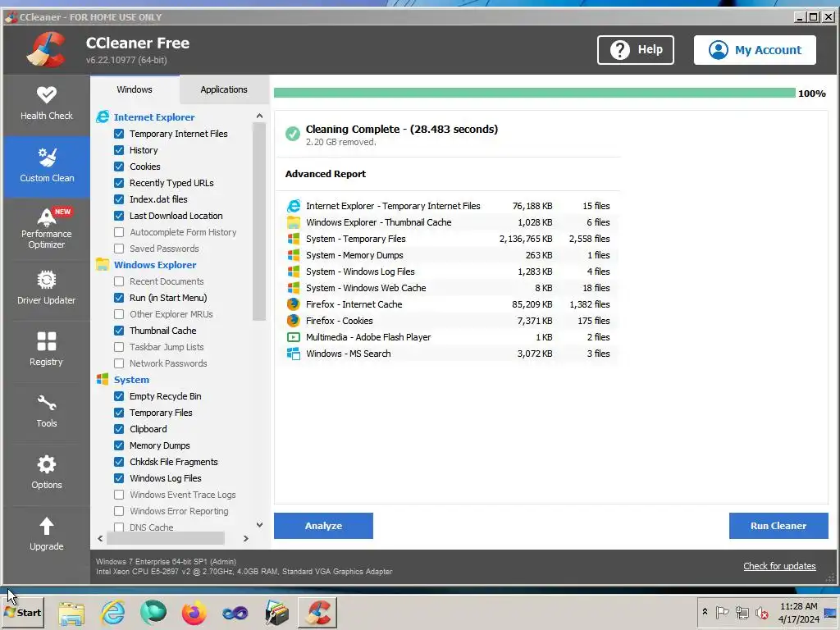Click the Windows Explorer category folder icon
Image resolution: width=840 pixels, height=630 pixels.
pyautogui.click(x=103, y=265)
